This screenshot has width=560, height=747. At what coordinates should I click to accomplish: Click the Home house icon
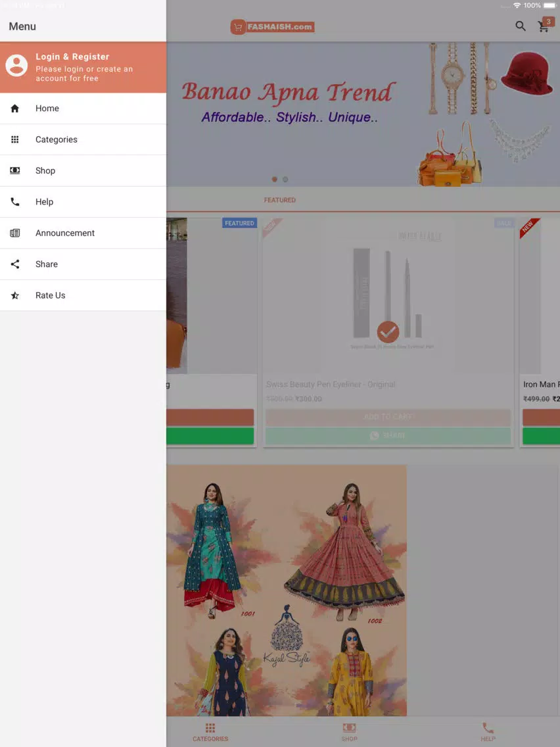(14, 108)
